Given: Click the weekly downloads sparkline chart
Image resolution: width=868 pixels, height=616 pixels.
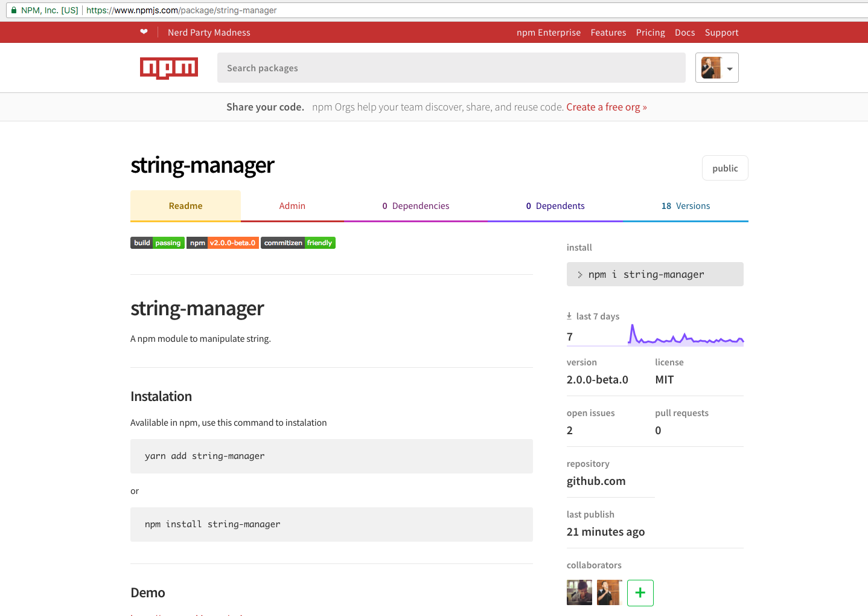Looking at the screenshot, I should 686,335.
